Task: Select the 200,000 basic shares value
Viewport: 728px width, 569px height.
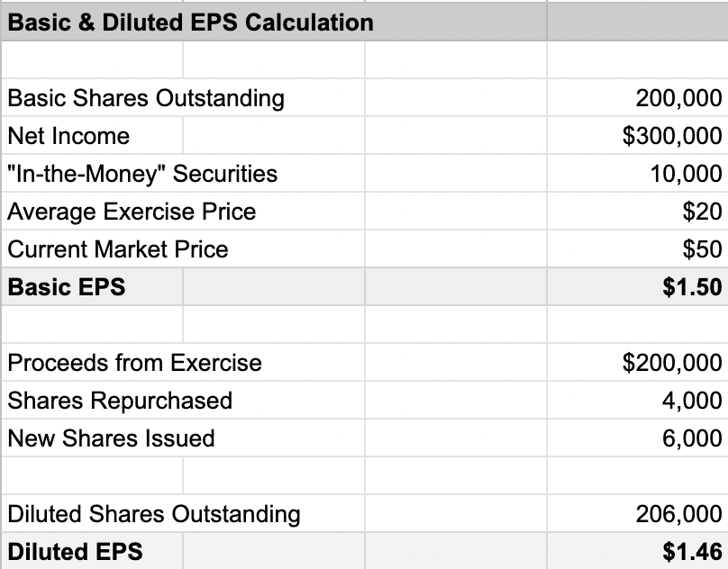Action: 678,98
